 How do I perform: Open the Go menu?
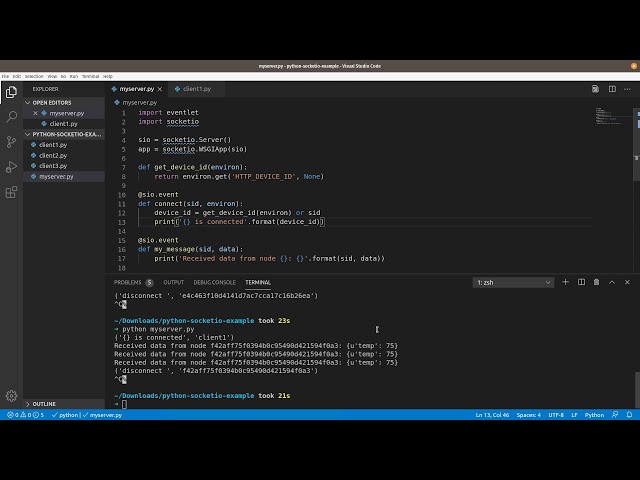pos(63,76)
